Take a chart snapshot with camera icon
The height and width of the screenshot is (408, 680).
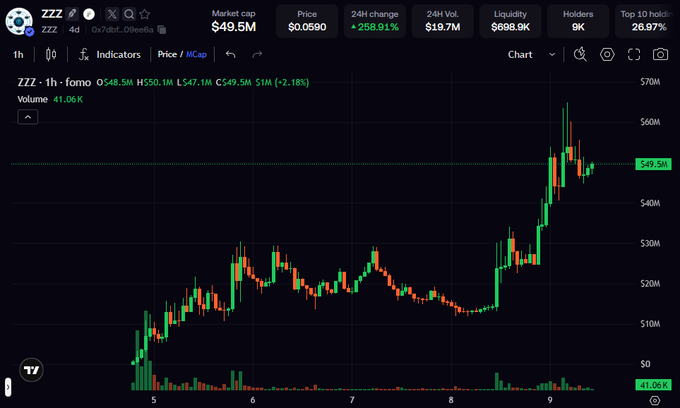point(660,54)
